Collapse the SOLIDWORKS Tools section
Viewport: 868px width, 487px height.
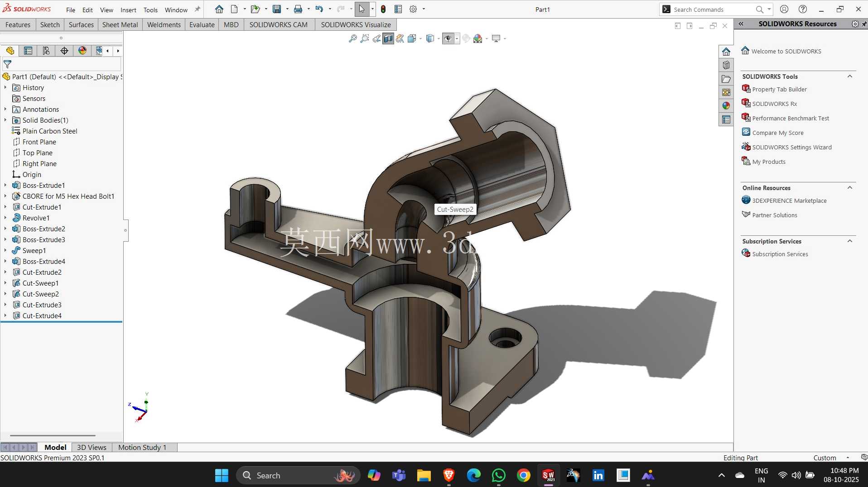(x=850, y=76)
